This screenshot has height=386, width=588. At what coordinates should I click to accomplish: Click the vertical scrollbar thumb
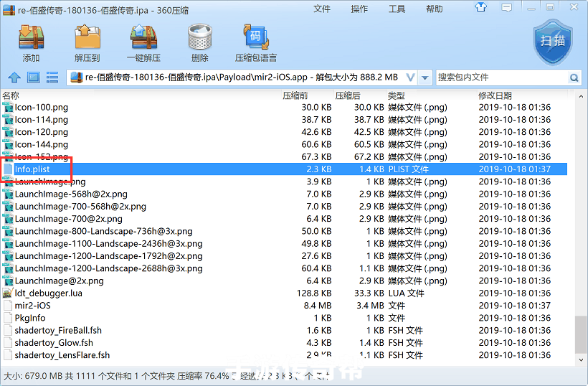pyautogui.click(x=581, y=334)
